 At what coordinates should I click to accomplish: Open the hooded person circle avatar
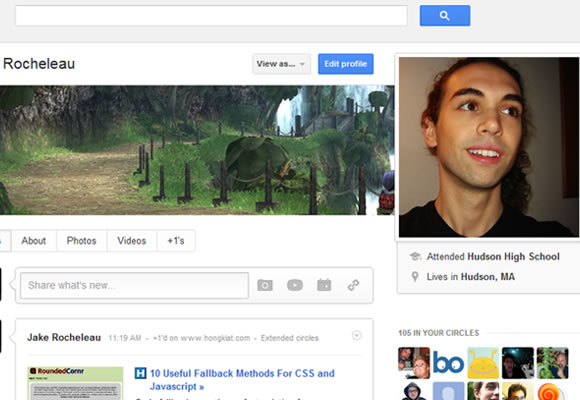(x=414, y=391)
